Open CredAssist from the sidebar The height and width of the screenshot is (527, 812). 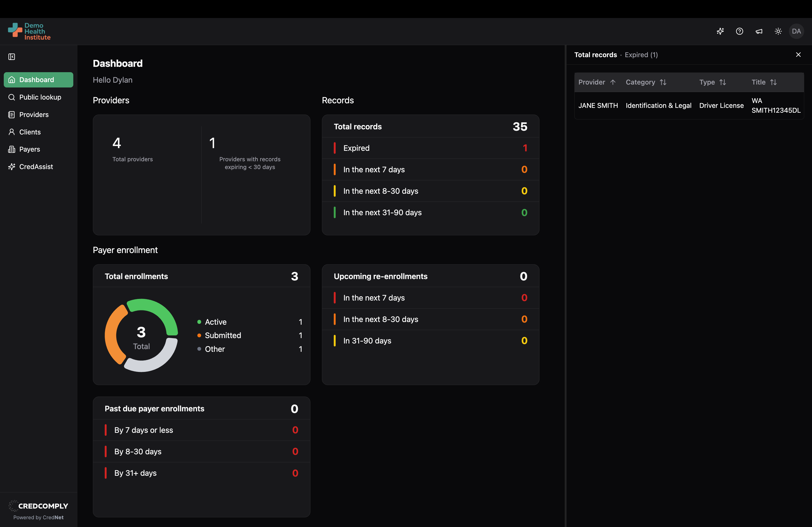coord(36,167)
